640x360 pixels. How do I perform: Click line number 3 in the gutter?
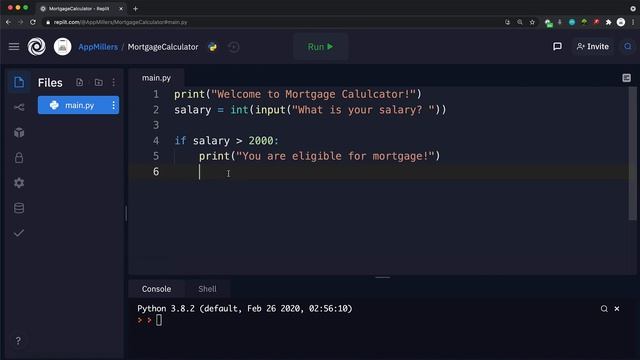click(x=156, y=125)
